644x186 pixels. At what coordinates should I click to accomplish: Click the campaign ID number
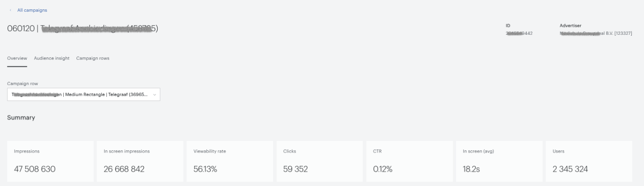[519, 33]
